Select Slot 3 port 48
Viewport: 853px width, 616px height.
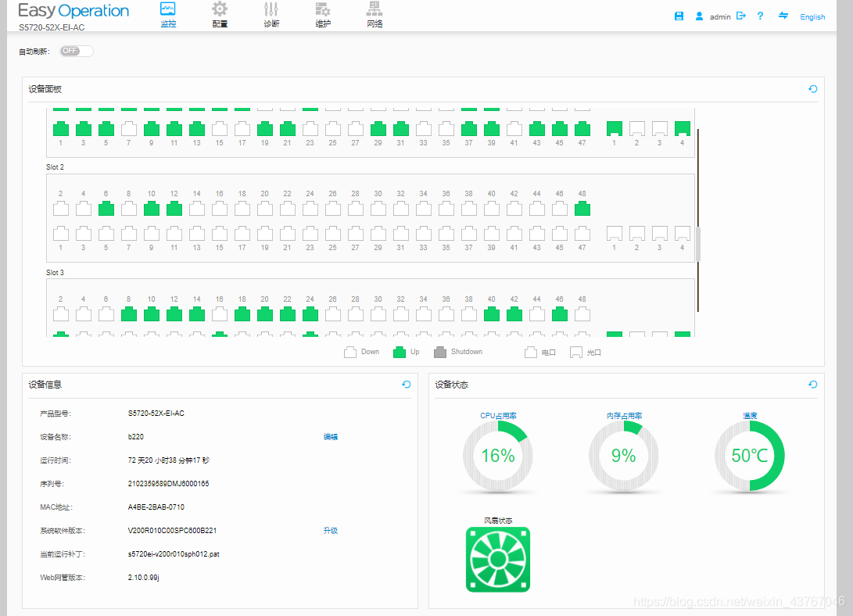click(x=582, y=313)
